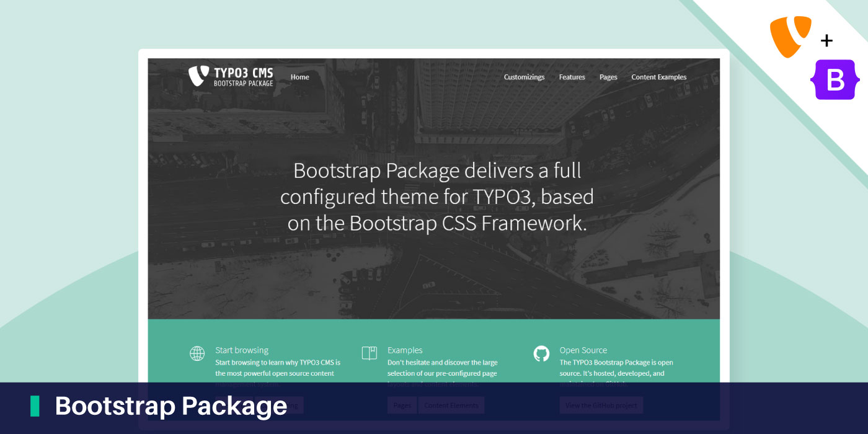Image resolution: width=868 pixels, height=434 pixels.
Task: Click the hero headline about Bootstrap Package
Action: pyautogui.click(x=437, y=197)
